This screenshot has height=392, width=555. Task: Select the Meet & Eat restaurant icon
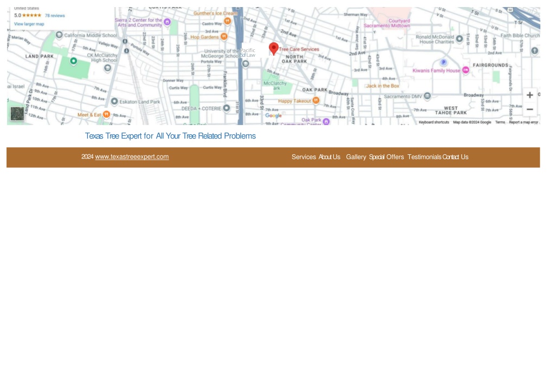tap(106, 114)
